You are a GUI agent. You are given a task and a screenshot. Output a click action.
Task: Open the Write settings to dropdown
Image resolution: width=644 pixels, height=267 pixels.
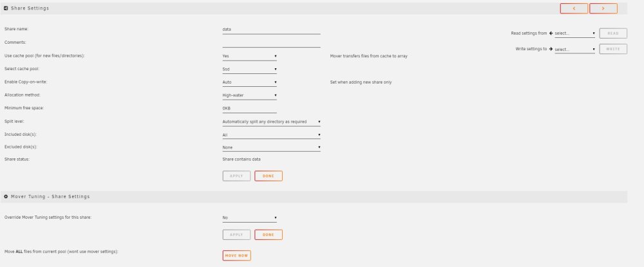(x=574, y=49)
